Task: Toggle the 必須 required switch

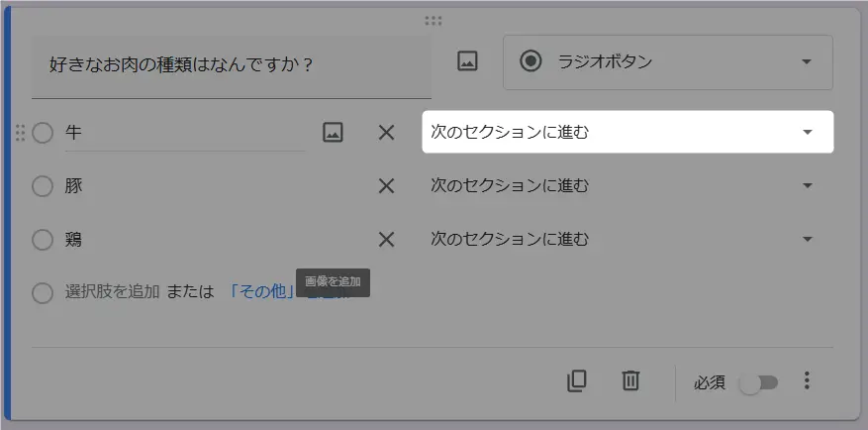Action: (x=759, y=382)
